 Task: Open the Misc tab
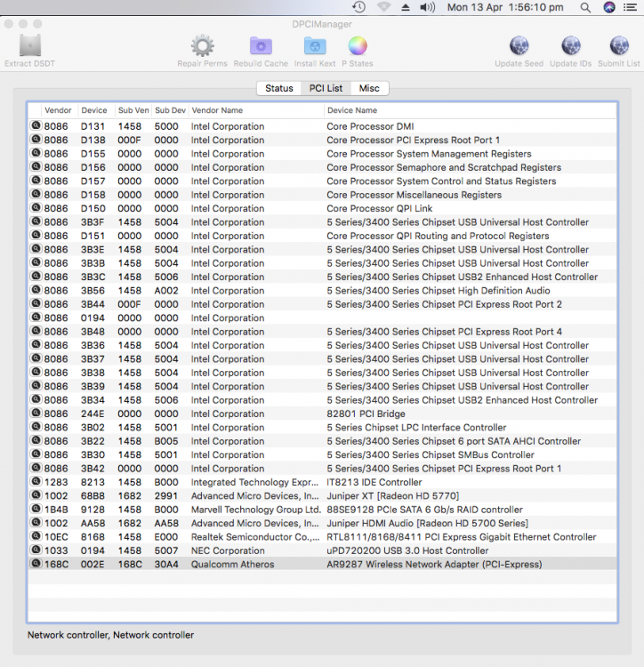pos(369,88)
